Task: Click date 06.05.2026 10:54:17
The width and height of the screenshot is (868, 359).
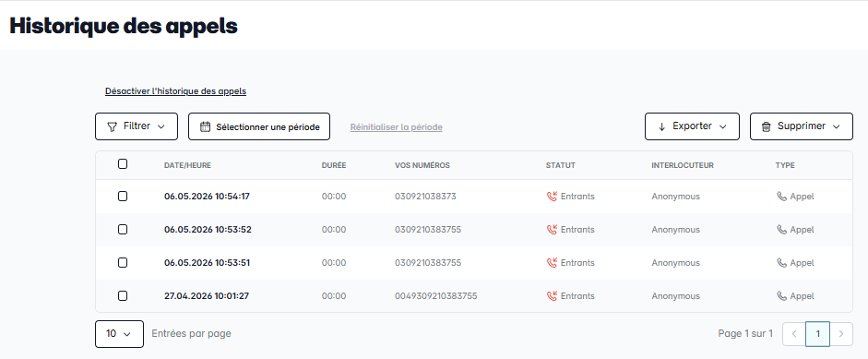Action: pos(207,197)
